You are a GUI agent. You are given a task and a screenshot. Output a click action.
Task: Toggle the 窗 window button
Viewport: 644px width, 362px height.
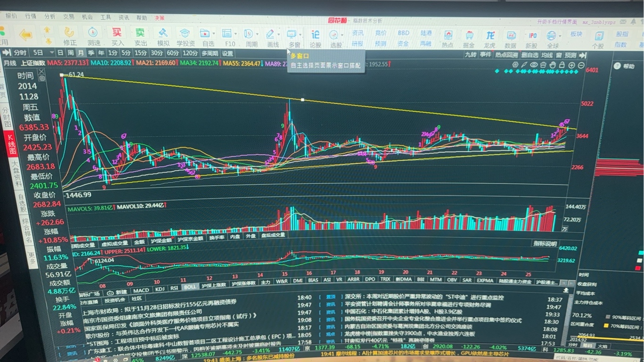pyautogui.click(x=558, y=55)
